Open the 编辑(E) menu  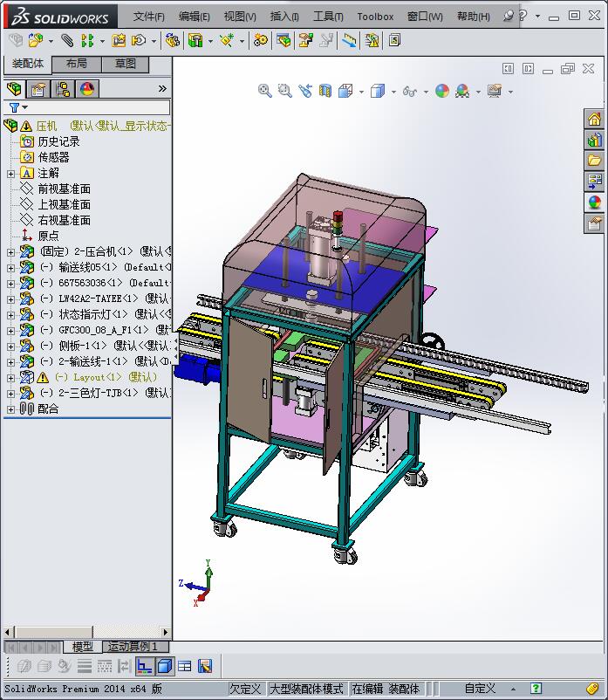(194, 17)
